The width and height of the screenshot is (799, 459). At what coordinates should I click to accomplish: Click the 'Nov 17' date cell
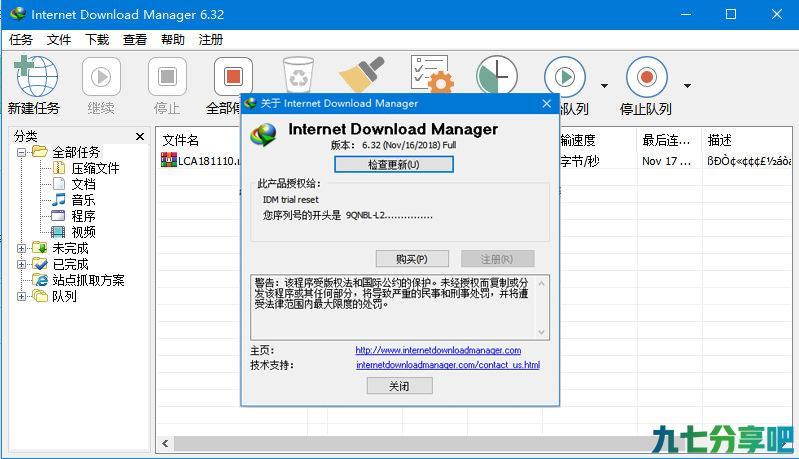(x=667, y=161)
